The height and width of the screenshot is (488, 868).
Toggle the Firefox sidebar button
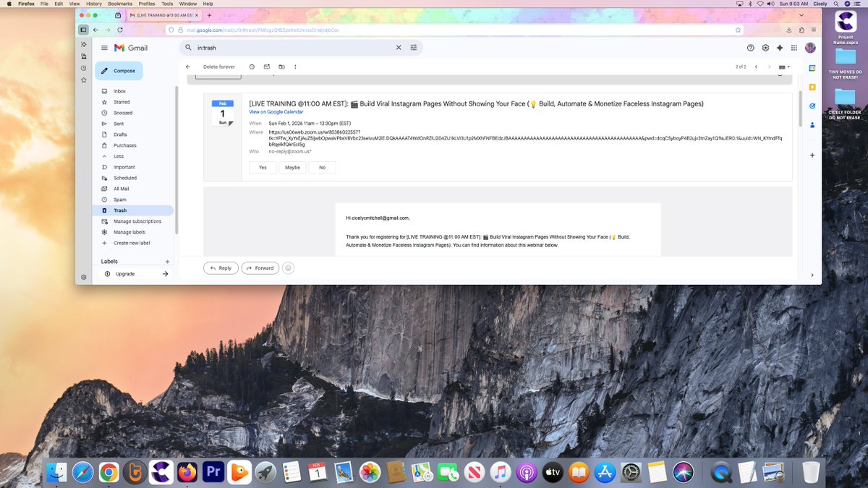coord(83,30)
